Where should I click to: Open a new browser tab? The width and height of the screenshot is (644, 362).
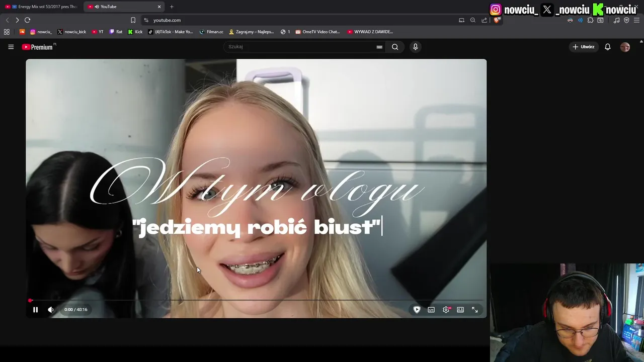point(172,7)
